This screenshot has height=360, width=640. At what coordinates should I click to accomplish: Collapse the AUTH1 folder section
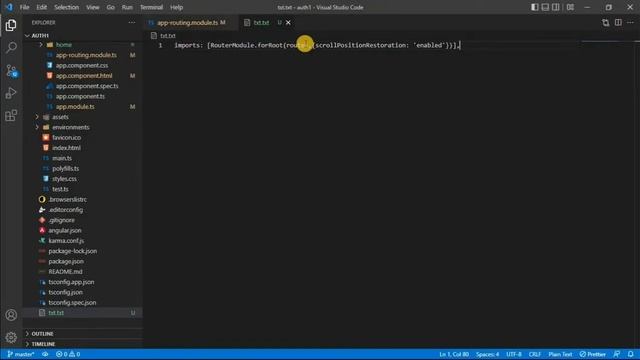(x=40, y=36)
